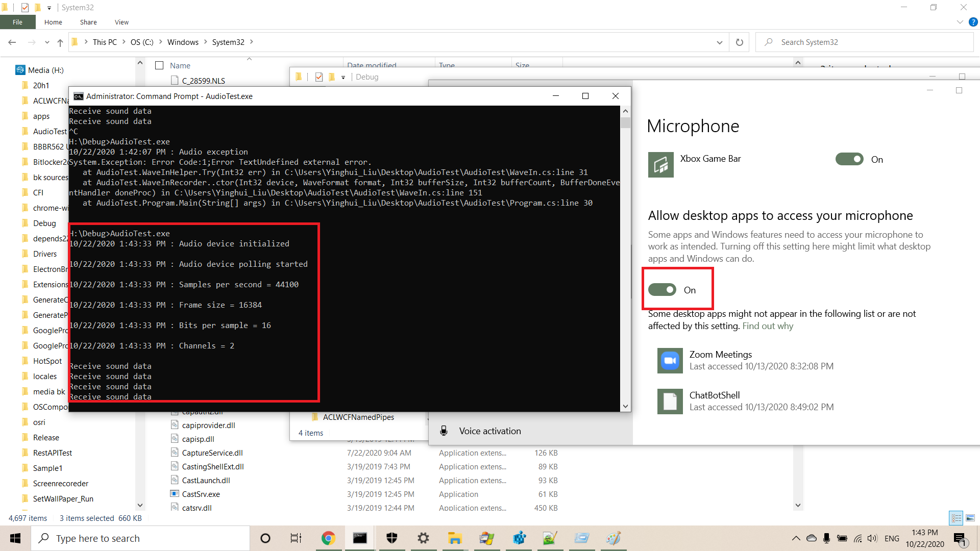Viewport: 980px width, 551px height.
Task: Open the Screenrecoreder folder in sidebar
Action: [60, 483]
